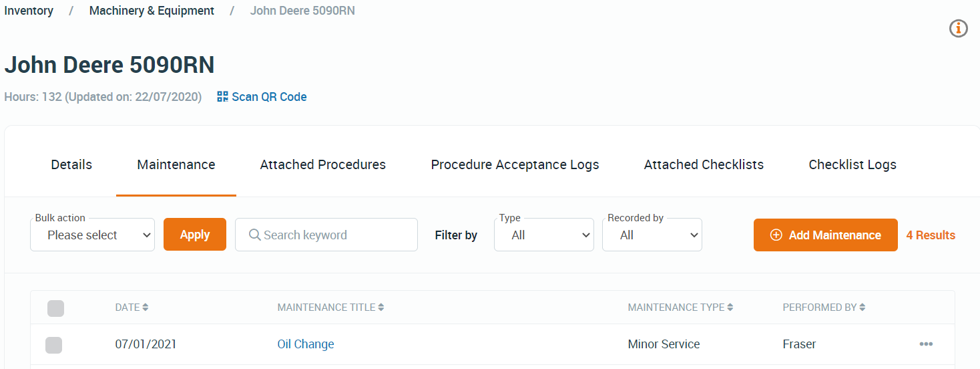Tick the checkbox for the 07/01/2021 row
Screen dimensions: 980x369
point(53,345)
